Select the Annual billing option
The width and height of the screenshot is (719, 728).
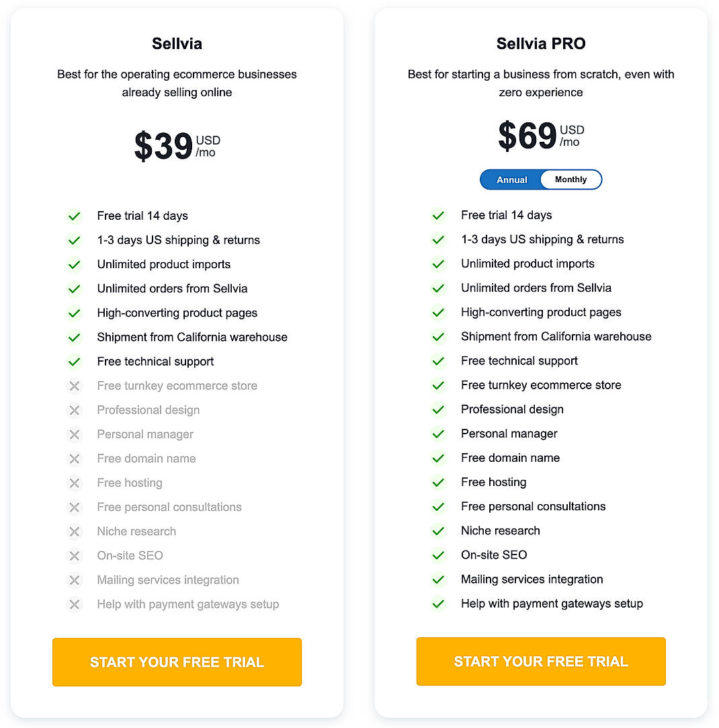(512, 179)
